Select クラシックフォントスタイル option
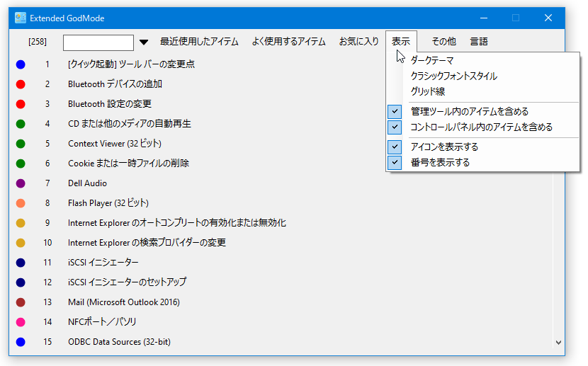Screen dimensions: 588x366 [x=453, y=76]
